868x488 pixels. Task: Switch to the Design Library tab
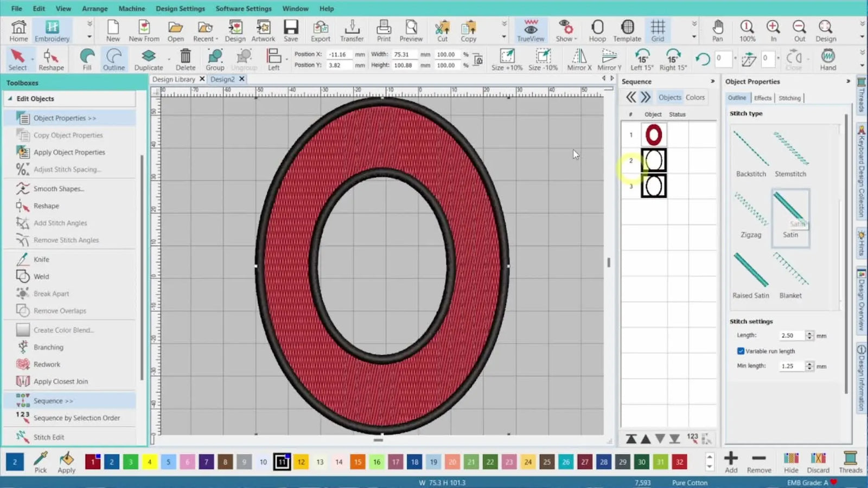click(174, 79)
